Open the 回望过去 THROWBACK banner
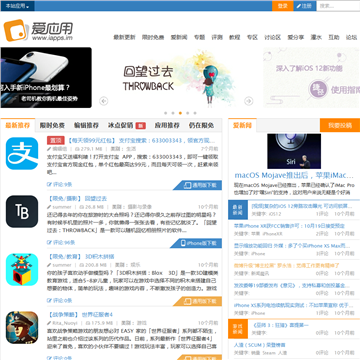 177,77
